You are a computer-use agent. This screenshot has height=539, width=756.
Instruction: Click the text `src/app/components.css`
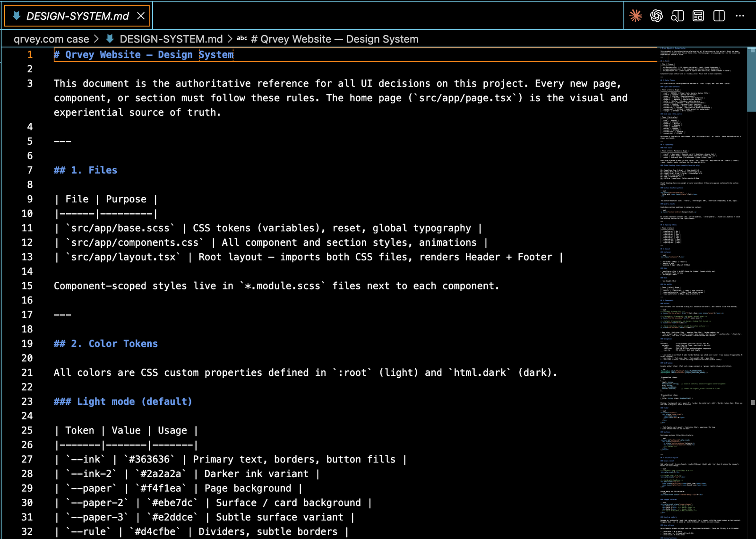pos(135,243)
